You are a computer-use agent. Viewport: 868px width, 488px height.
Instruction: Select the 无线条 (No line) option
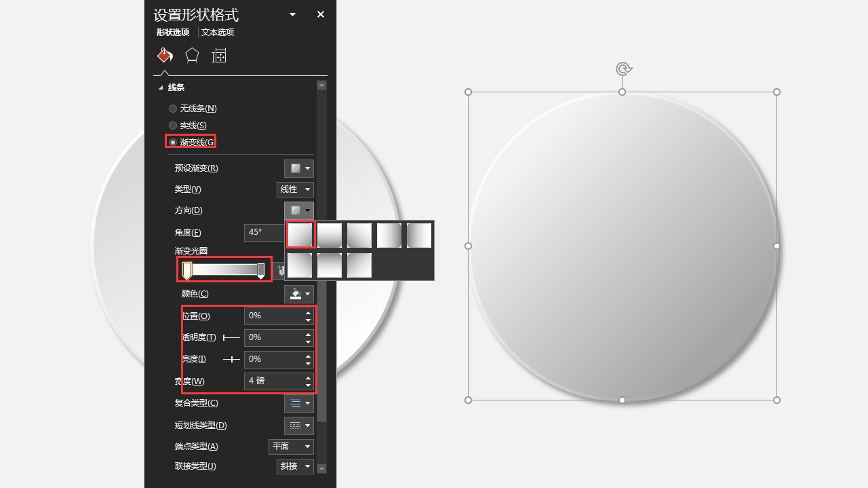pyautogui.click(x=173, y=109)
